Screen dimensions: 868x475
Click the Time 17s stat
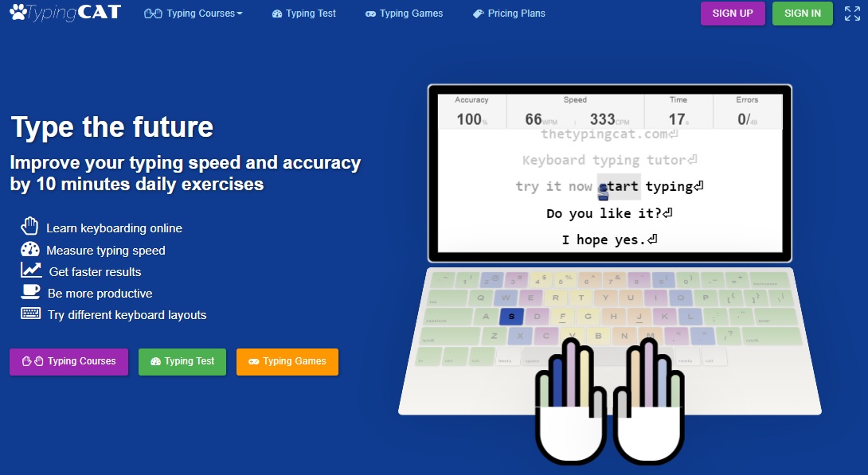pos(678,111)
